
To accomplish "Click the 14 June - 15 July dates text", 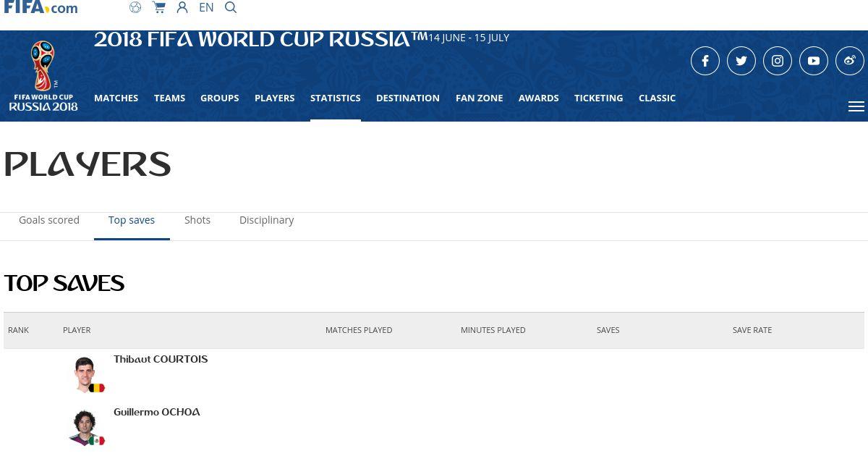I will pyautogui.click(x=469, y=38).
